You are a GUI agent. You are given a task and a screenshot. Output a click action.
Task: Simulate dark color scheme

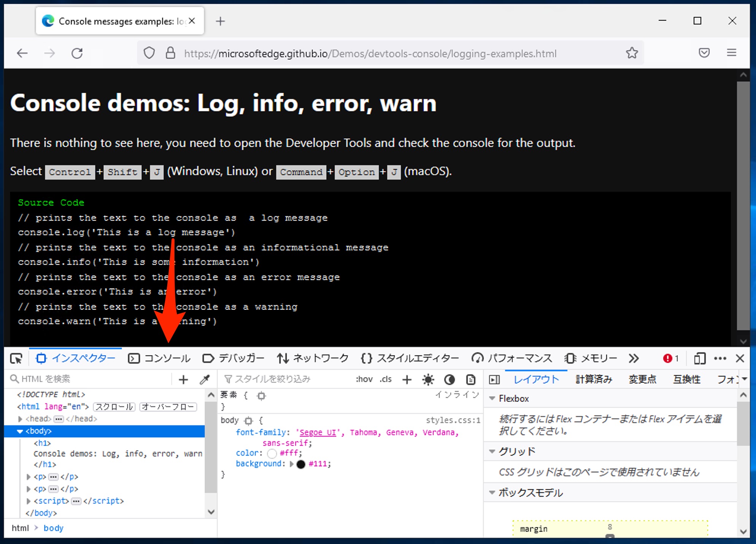click(449, 379)
